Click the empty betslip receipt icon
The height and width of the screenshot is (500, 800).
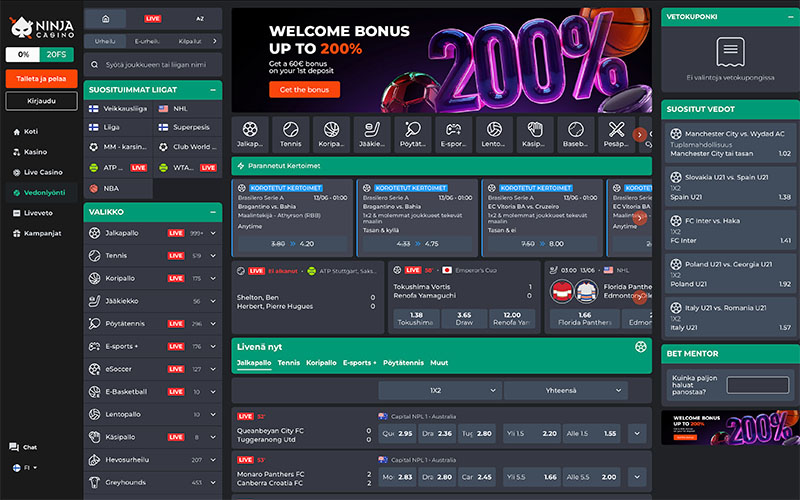click(730, 52)
